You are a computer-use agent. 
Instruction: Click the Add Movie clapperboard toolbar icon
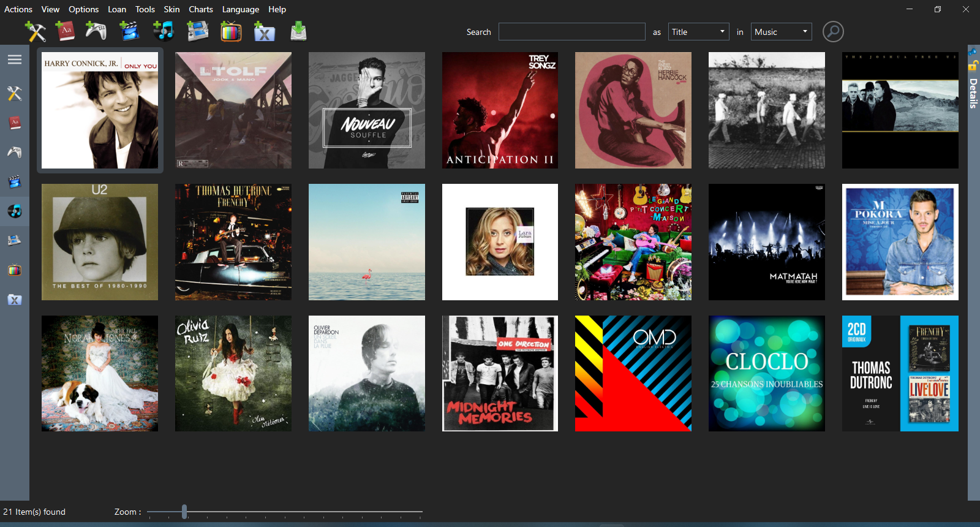pyautogui.click(x=129, y=31)
